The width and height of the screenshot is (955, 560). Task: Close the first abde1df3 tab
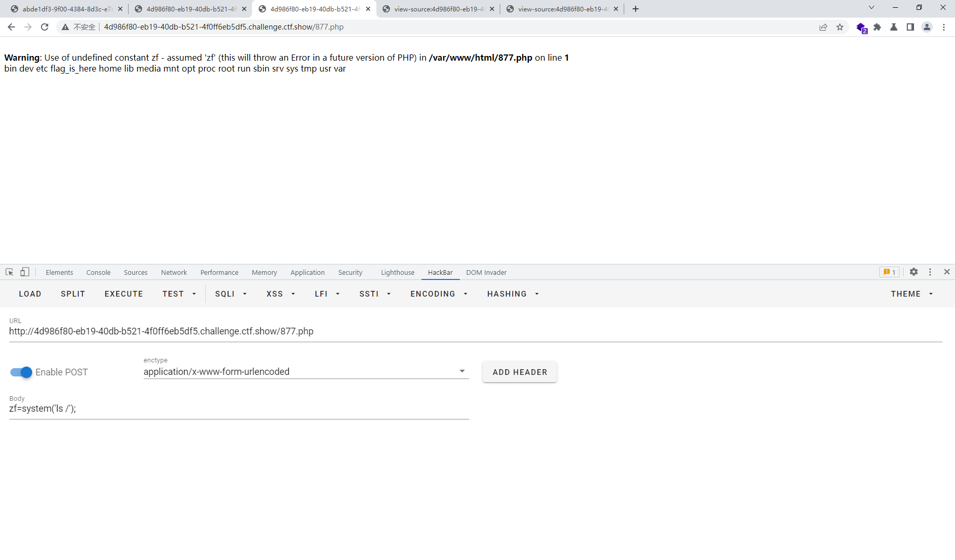click(120, 9)
